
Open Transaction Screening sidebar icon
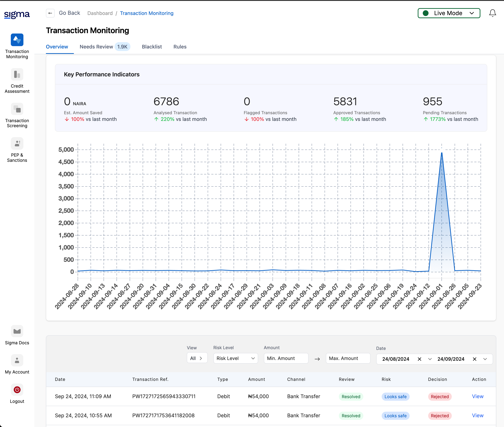coord(17,109)
